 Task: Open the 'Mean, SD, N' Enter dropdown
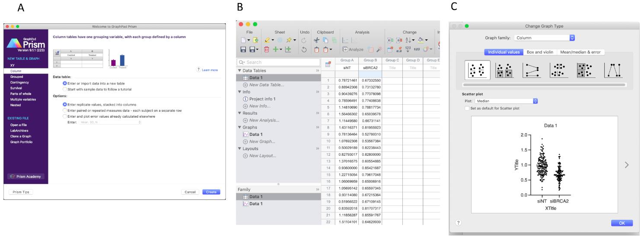click(x=111, y=122)
